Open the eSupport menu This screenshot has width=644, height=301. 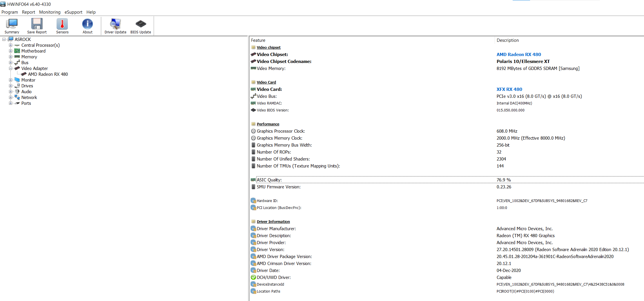click(73, 12)
